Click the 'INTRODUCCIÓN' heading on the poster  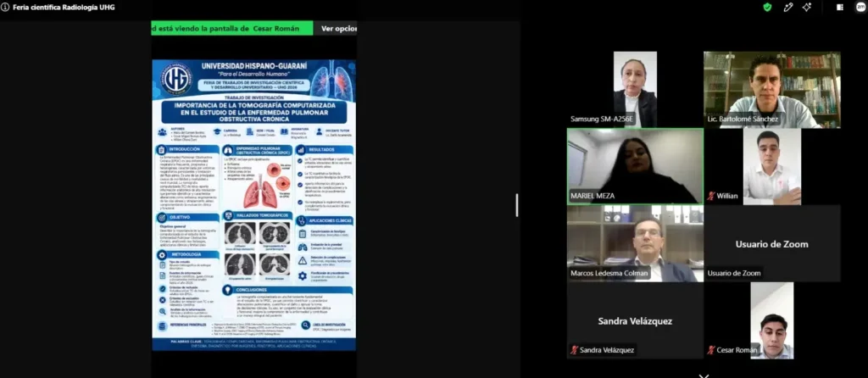pos(186,149)
